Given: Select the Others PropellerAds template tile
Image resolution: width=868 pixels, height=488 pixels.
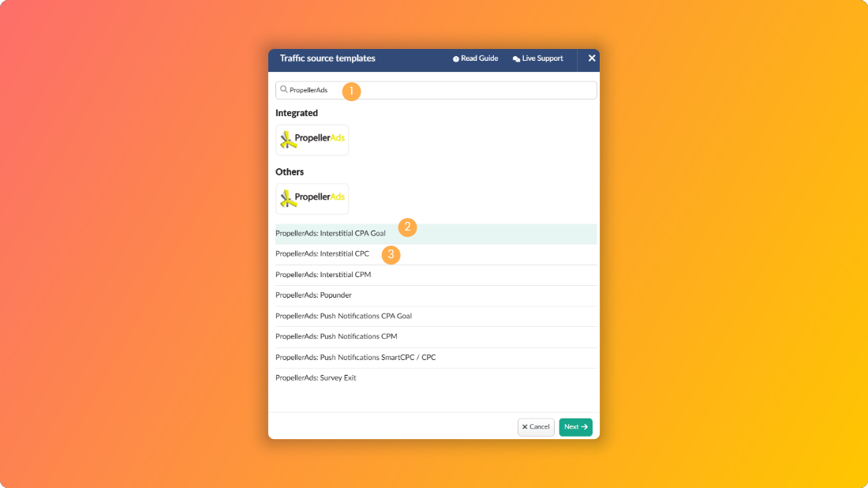Looking at the screenshot, I should [312, 198].
